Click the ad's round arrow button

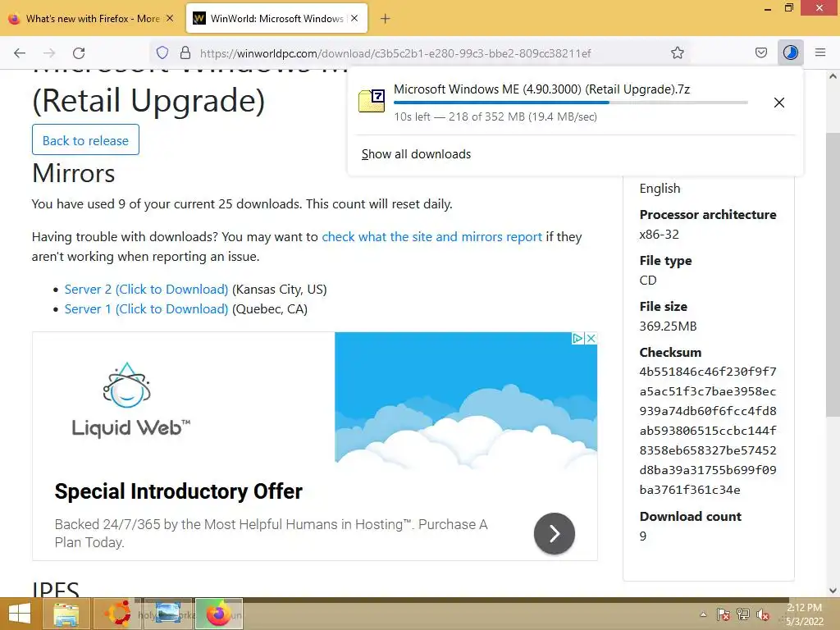click(x=554, y=533)
